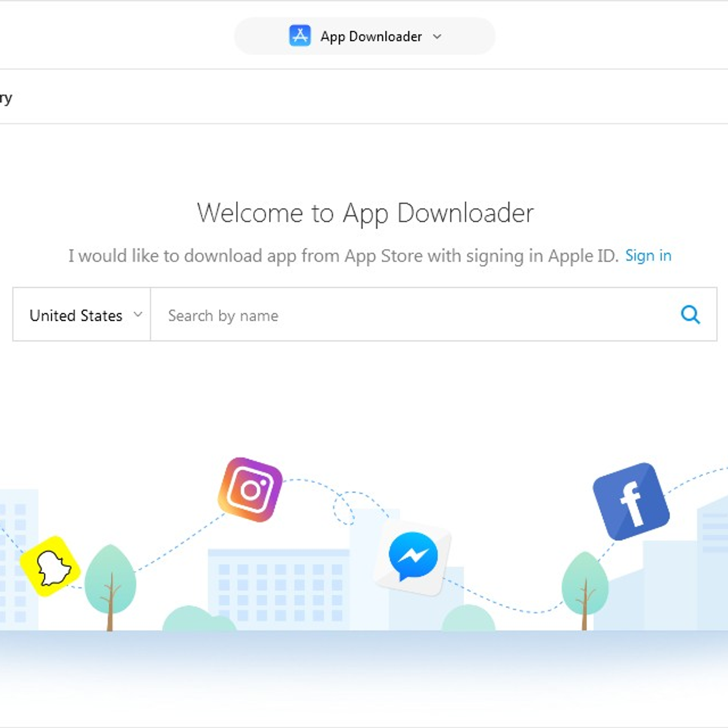Screen dimensions: 728x728
Task: Click the magnifier search icon
Action: 690,314
